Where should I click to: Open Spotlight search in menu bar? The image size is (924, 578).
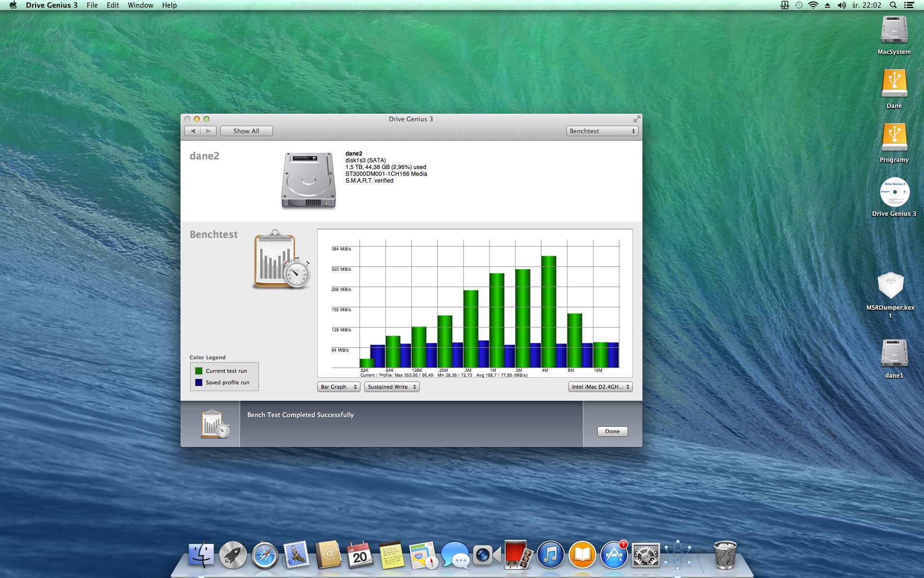893,5
